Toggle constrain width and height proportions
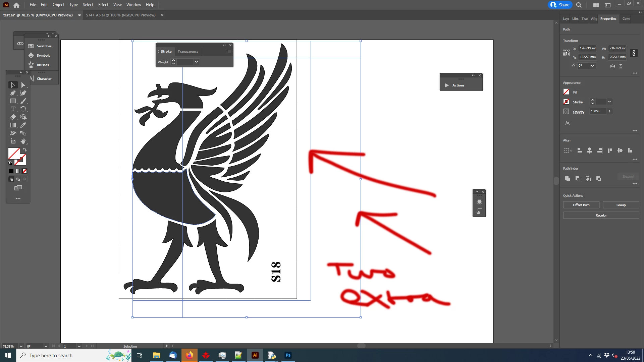The height and width of the screenshot is (362, 644). point(634,53)
